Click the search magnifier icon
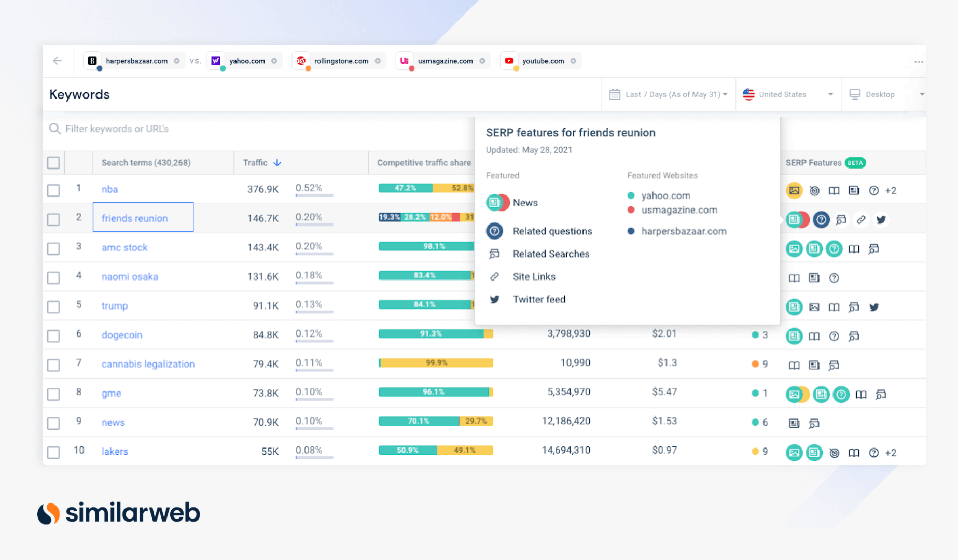958x560 pixels. coord(54,129)
